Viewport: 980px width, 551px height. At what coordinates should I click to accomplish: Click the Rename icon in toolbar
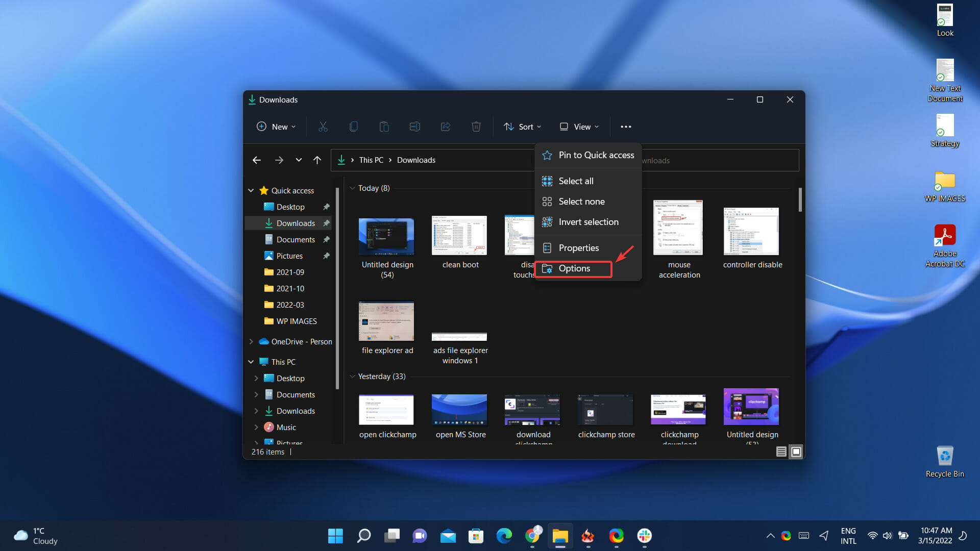[414, 127]
